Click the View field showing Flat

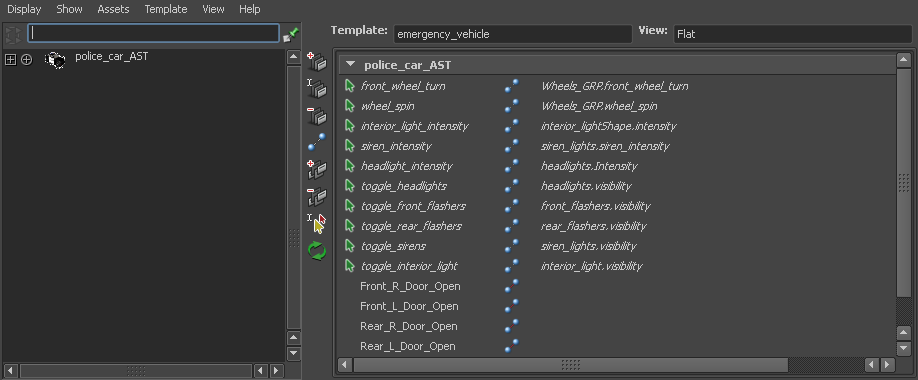coord(793,34)
